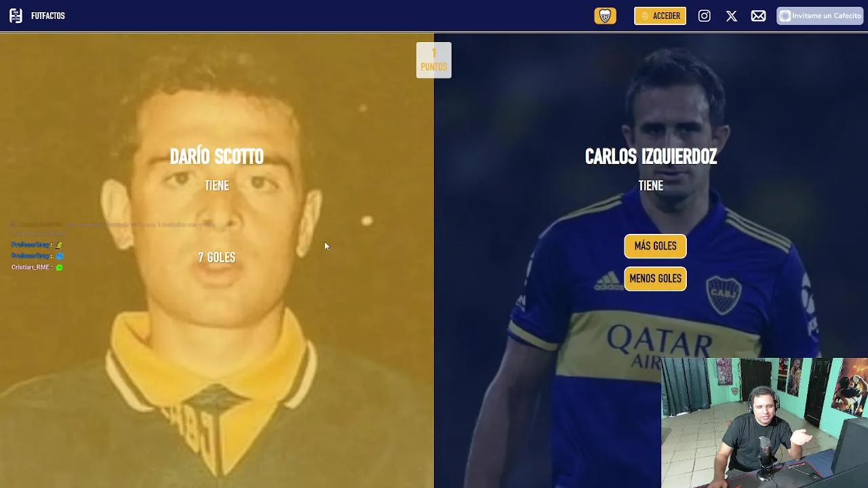This screenshot has width=868, height=488.
Task: Click the Cristian_RME chat username
Action: point(31,267)
